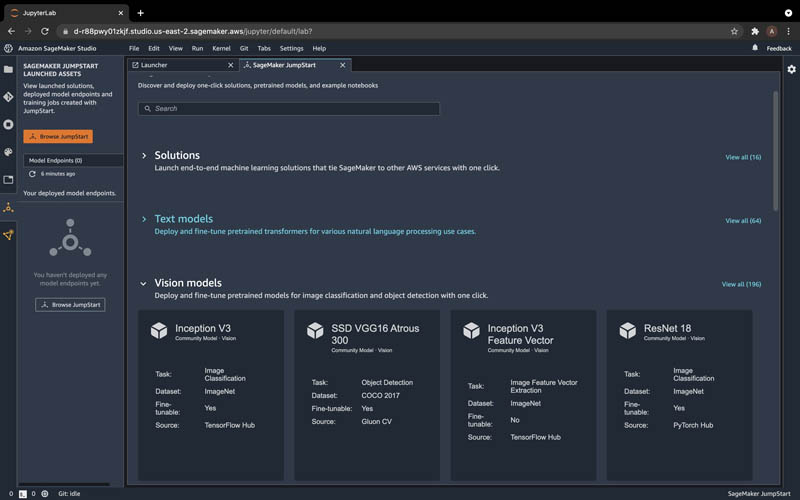Expand the Text models section
Image resolution: width=800 pixels, height=500 pixels.
(144, 219)
